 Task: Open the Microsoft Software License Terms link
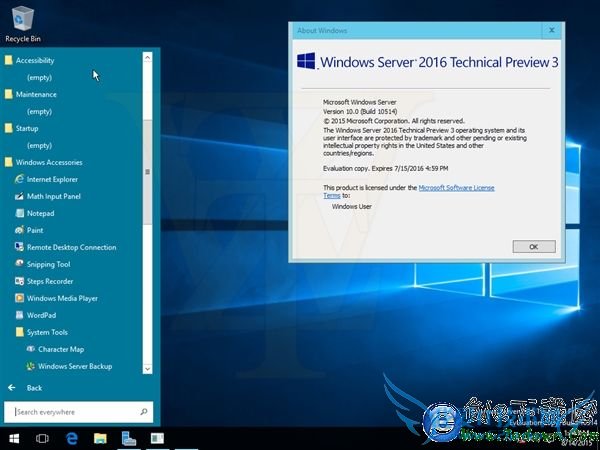pos(456,188)
